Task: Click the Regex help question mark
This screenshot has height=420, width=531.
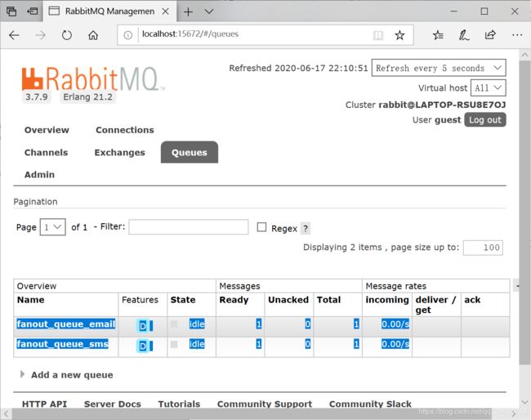Action: (x=306, y=229)
